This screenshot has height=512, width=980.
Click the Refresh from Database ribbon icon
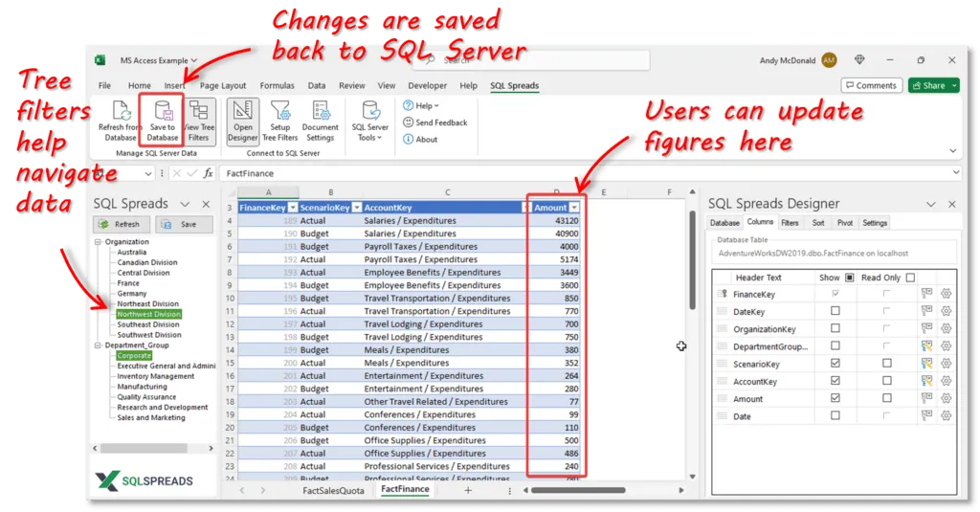click(x=121, y=111)
